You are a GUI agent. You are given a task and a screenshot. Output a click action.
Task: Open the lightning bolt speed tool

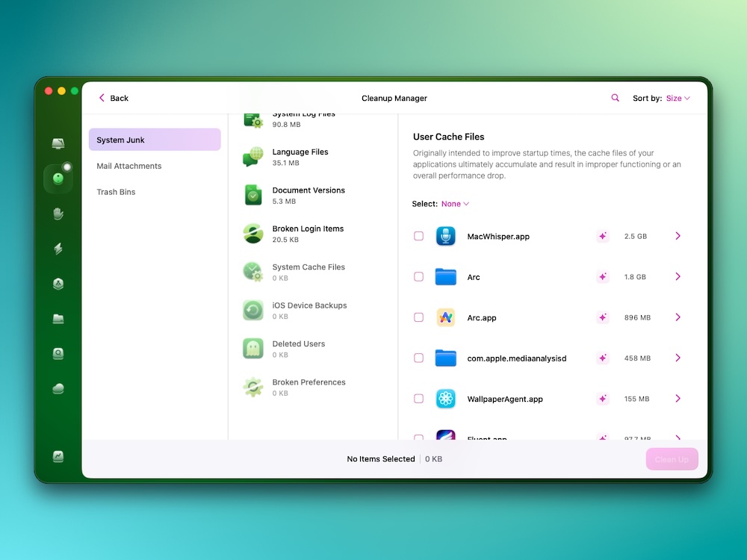(x=58, y=249)
